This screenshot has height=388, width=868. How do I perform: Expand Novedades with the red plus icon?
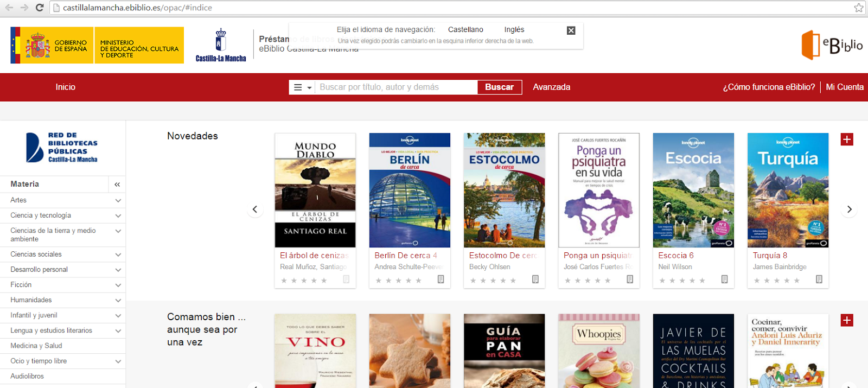coord(847,139)
